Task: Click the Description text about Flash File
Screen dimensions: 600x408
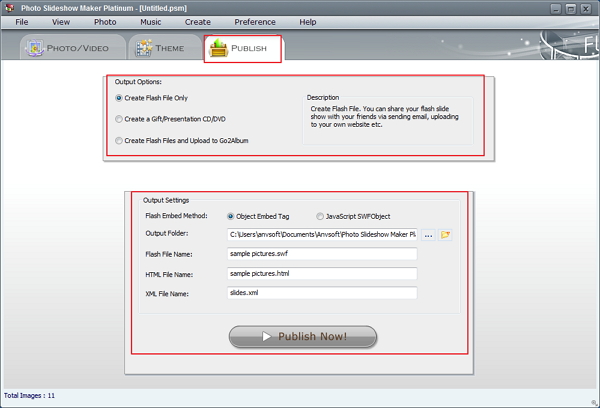Action: [384, 117]
